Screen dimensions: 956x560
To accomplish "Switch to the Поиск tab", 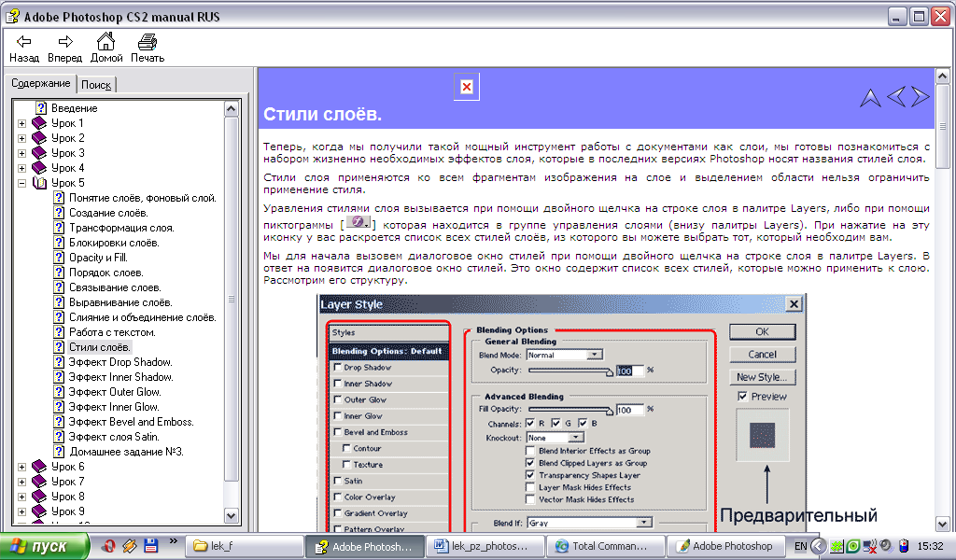I will (x=96, y=85).
